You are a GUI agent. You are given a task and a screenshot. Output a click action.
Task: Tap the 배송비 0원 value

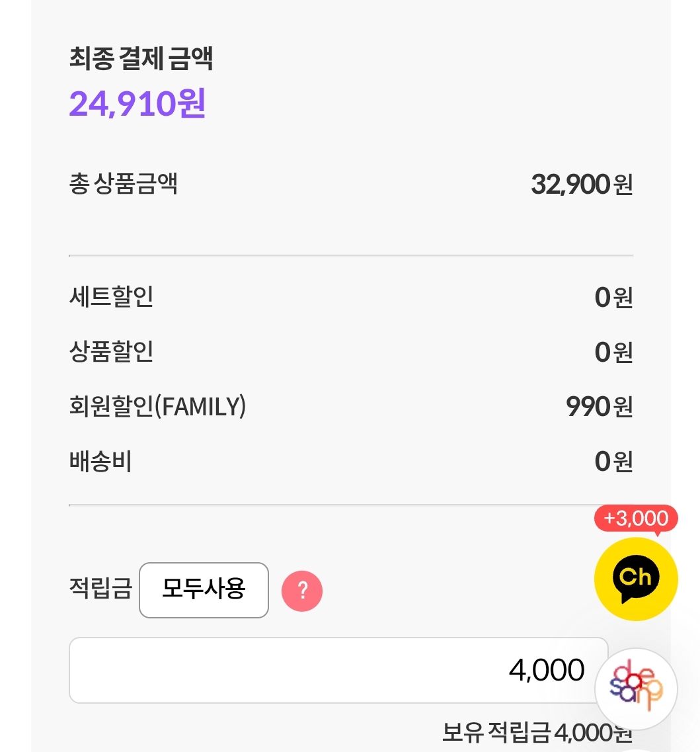[x=613, y=462]
